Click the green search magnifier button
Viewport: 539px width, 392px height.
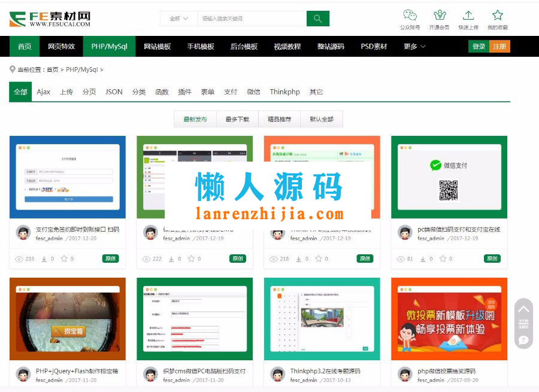tap(317, 19)
